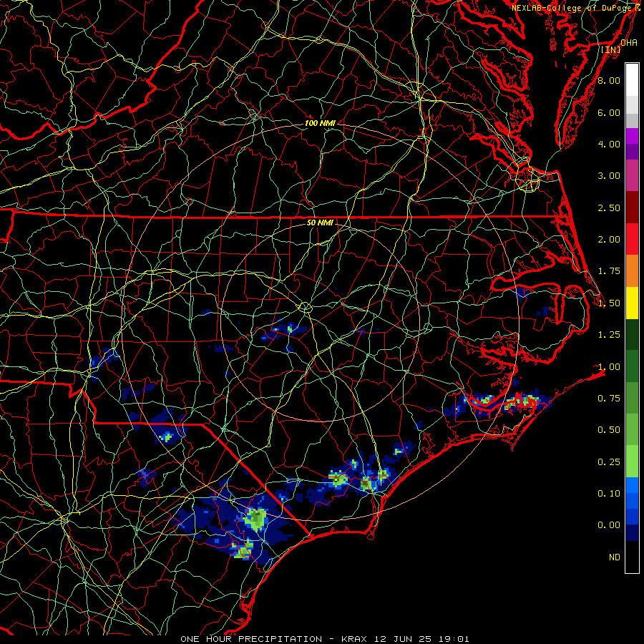Click the 3.00 scale label

tap(609, 176)
